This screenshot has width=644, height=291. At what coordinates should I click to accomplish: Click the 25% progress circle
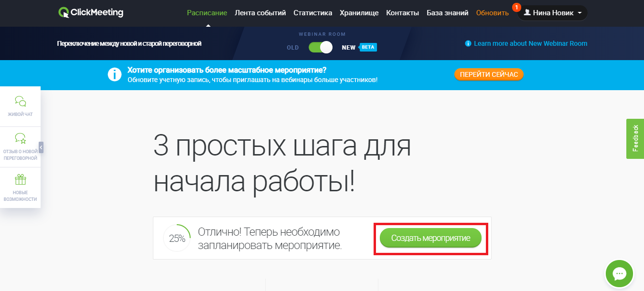pyautogui.click(x=177, y=238)
